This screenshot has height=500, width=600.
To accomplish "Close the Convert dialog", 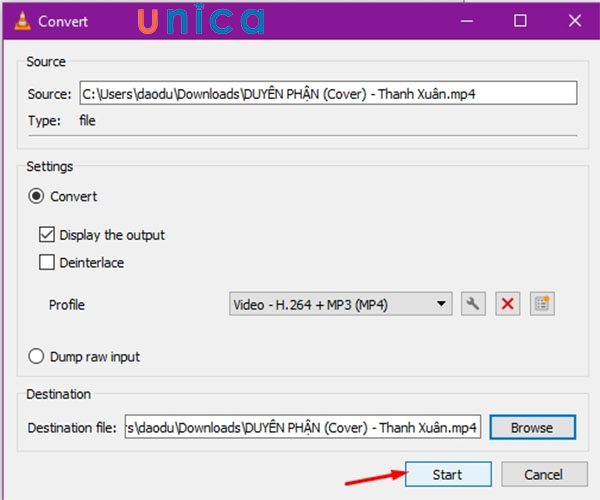I will [x=575, y=21].
